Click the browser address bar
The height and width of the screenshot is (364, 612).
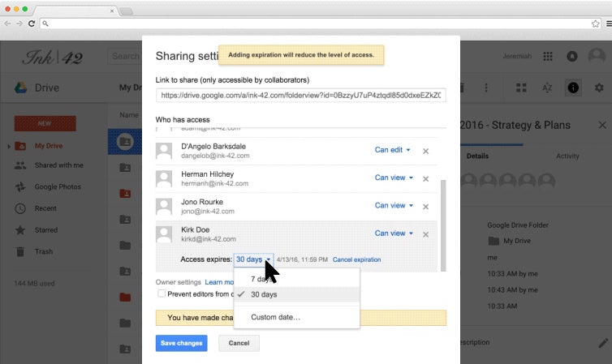320,24
